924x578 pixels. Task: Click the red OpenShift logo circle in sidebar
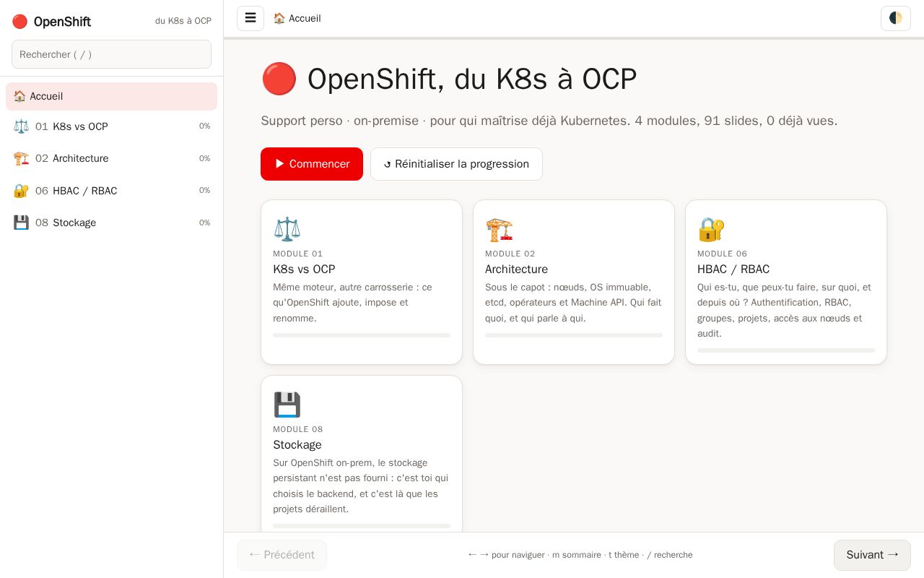pos(19,22)
